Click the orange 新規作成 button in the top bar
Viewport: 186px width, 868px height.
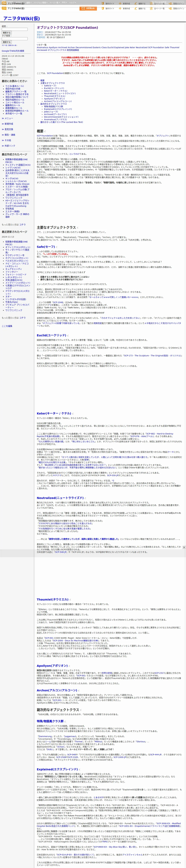pyautogui.click(x=88, y=8)
